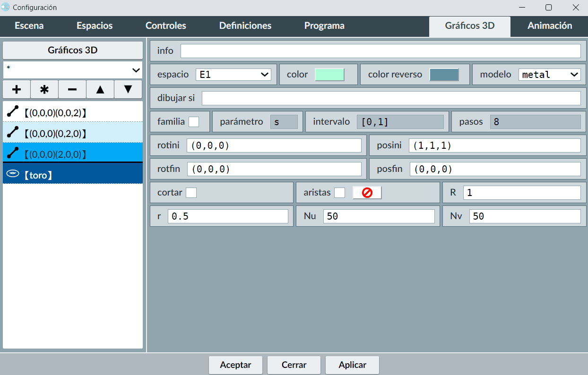
Task: Click the red prohibited aristas color icon
Action: [367, 193]
